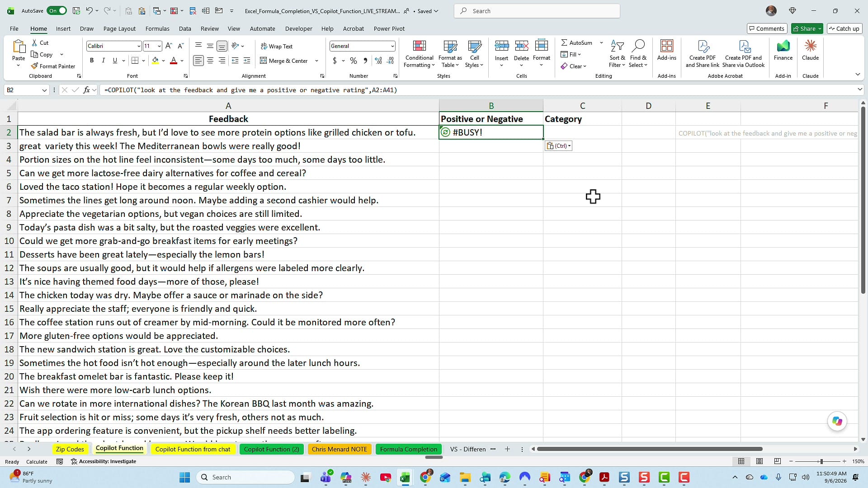The image size is (868, 488).
Task: Open Sort & Filter menu
Action: (x=617, y=54)
